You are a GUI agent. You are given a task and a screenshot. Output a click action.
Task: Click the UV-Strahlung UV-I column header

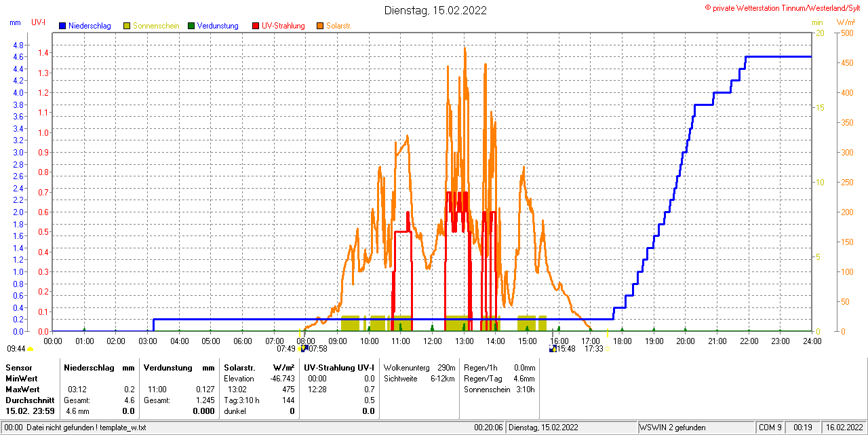pyautogui.click(x=339, y=367)
